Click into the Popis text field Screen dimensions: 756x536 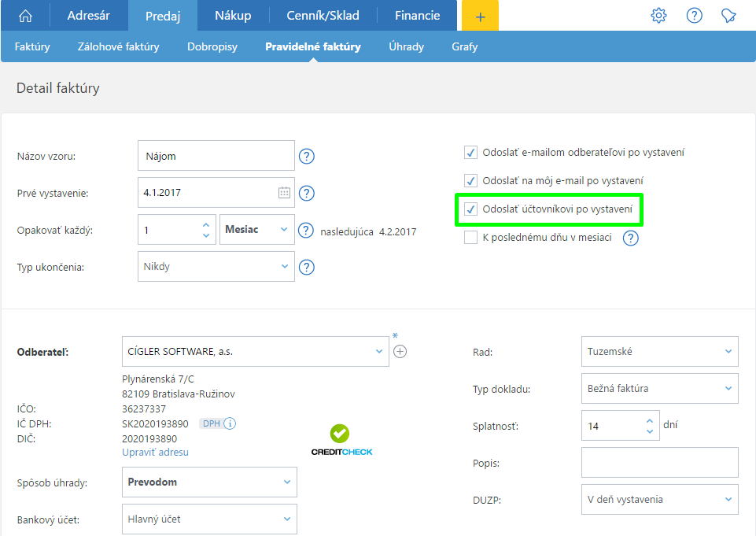pos(659,463)
